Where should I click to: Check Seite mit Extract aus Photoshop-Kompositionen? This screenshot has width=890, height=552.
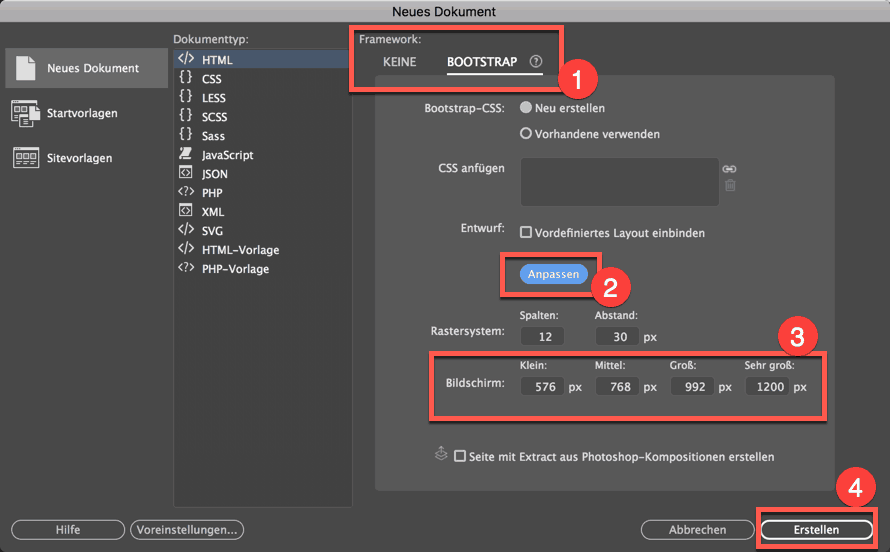coord(460,456)
